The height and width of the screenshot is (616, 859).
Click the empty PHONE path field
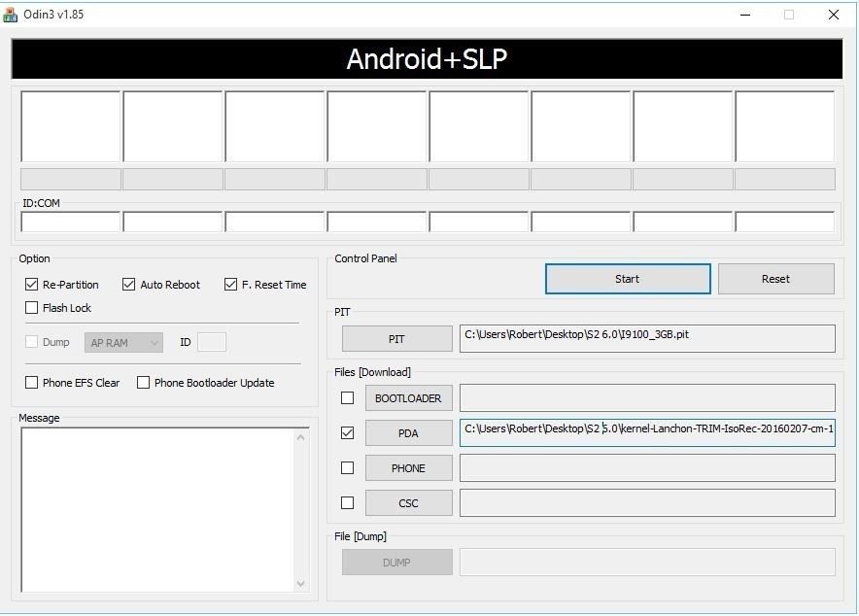click(647, 468)
